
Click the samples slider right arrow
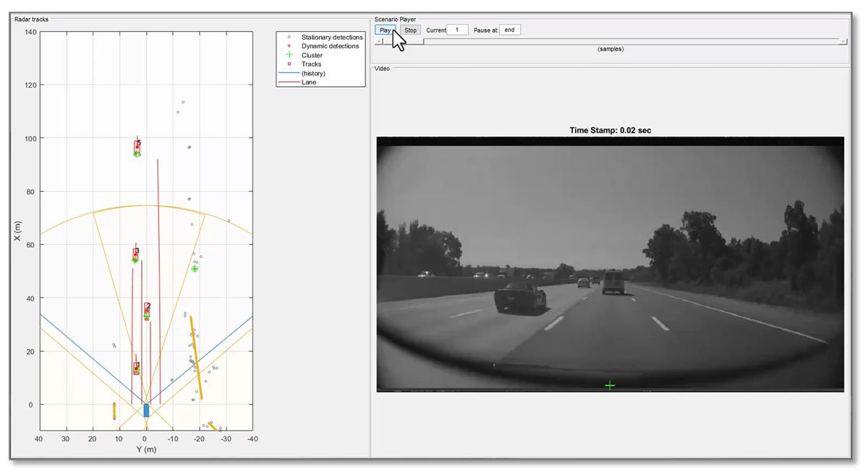point(843,41)
